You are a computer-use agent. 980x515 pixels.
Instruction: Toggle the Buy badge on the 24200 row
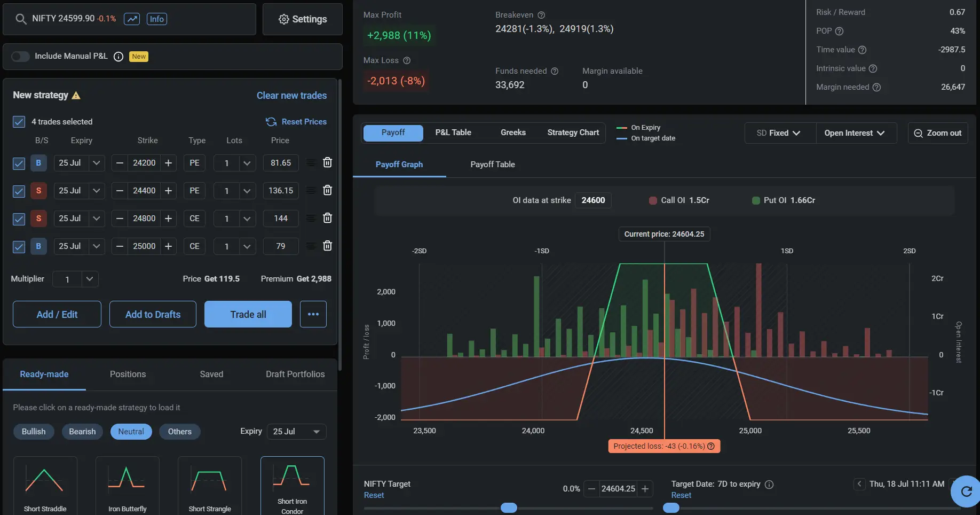click(38, 163)
